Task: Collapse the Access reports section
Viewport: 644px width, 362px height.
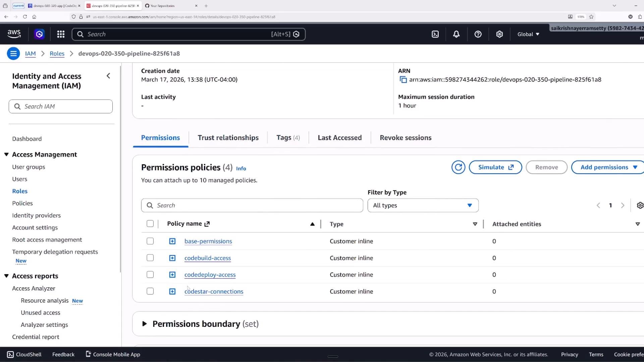Action: point(6,276)
